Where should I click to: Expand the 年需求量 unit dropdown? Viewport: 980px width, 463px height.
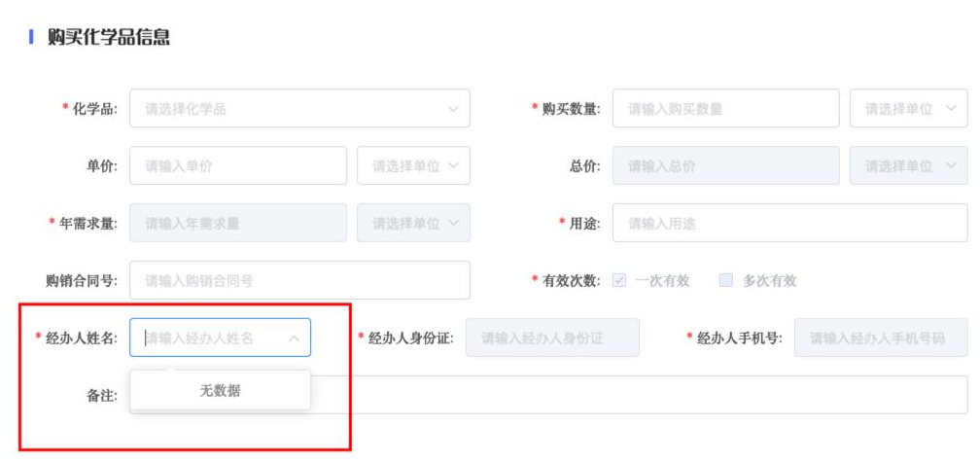tap(413, 224)
